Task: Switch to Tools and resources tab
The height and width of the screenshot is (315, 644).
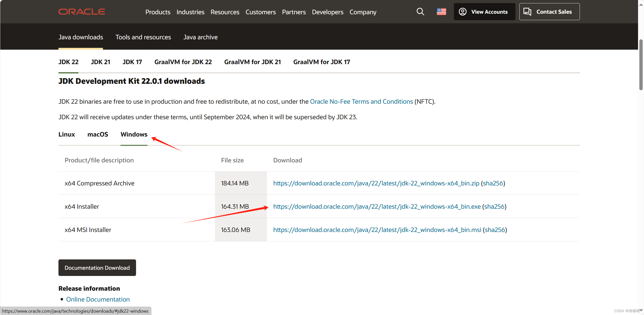Action: (x=143, y=37)
